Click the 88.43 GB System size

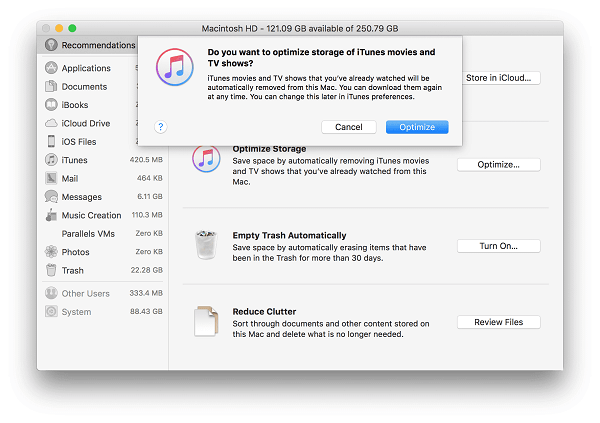146,311
